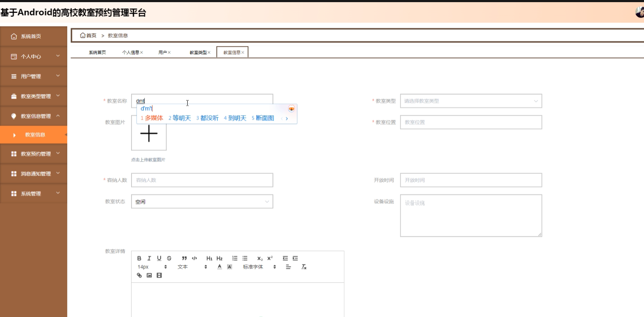The image size is (644, 317).
Task: Open the font color picker in the editor
Action: 219,267
